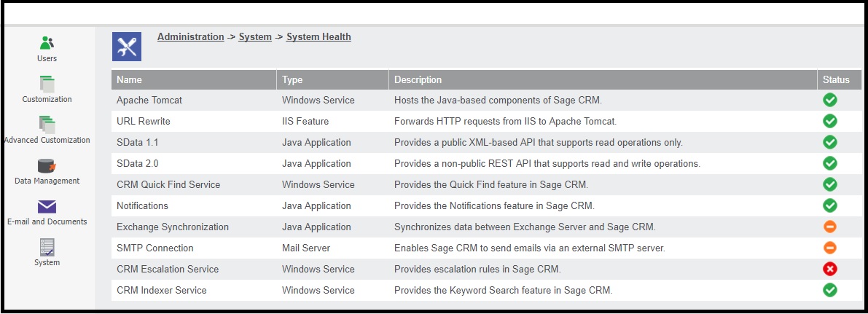This screenshot has width=868, height=314.
Task: Go to the System breadcrumb link
Action: (255, 36)
